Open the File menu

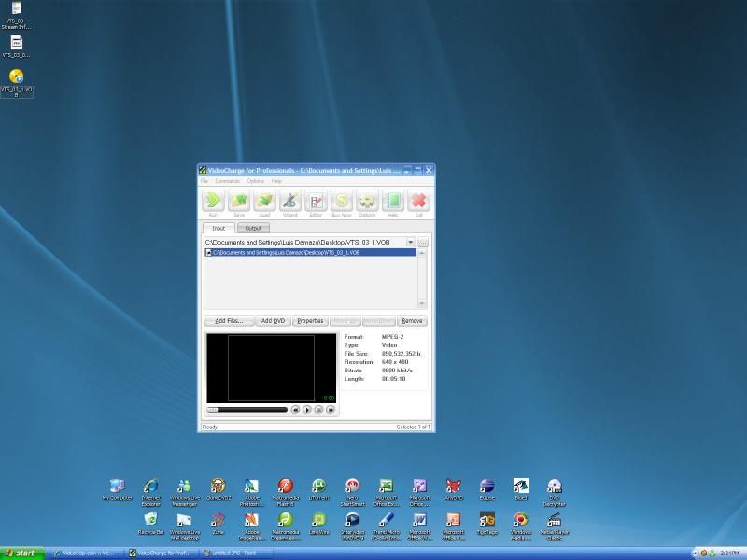click(204, 181)
